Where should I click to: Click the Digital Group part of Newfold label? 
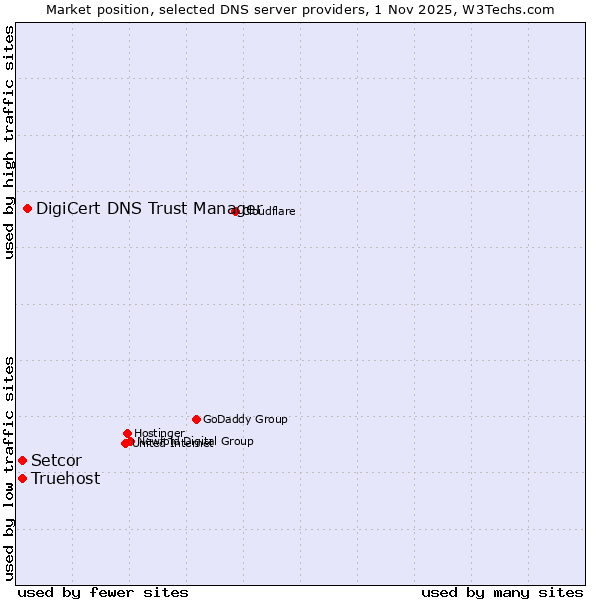[x=220, y=441]
